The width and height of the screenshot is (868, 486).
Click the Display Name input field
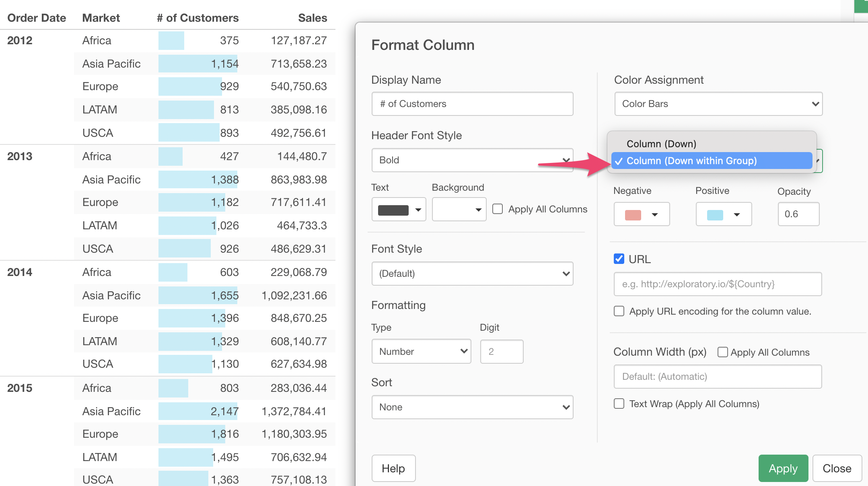pos(472,104)
